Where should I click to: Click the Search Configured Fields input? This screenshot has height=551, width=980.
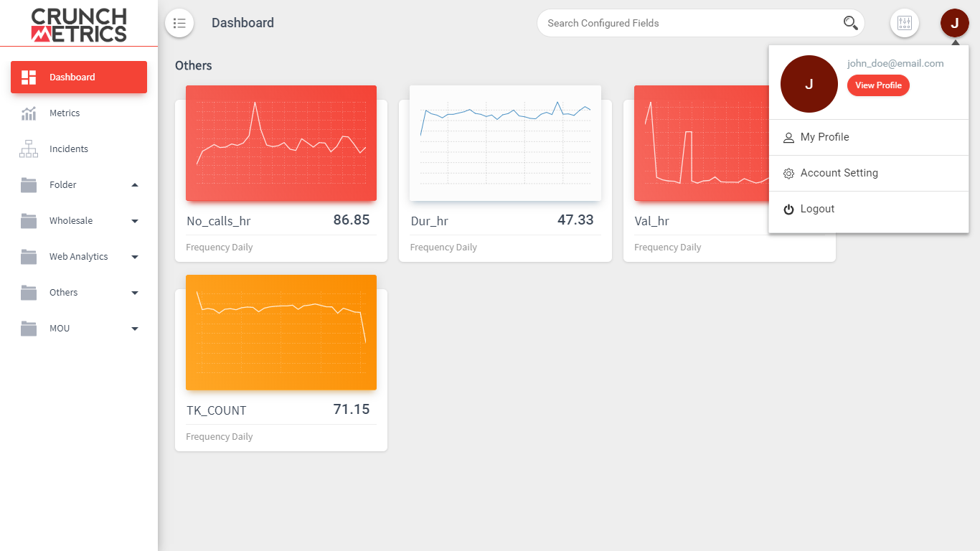pyautogui.click(x=694, y=23)
